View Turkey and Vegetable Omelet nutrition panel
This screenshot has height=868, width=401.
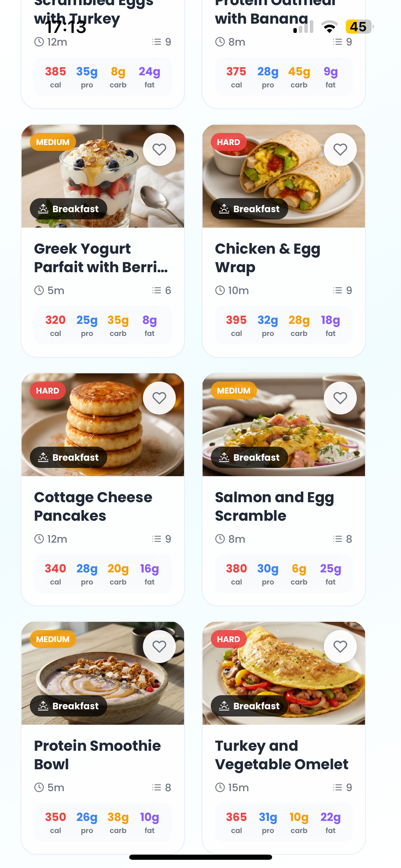tap(283, 822)
